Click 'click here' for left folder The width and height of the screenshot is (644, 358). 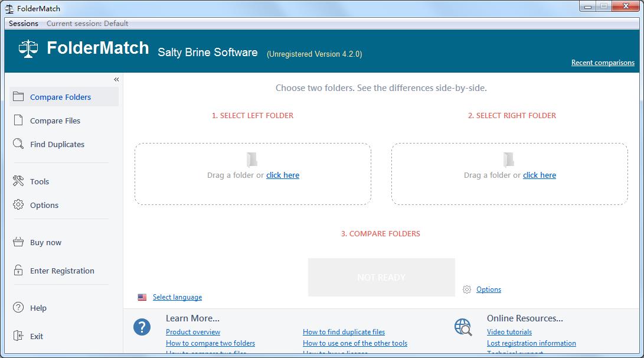tap(283, 175)
